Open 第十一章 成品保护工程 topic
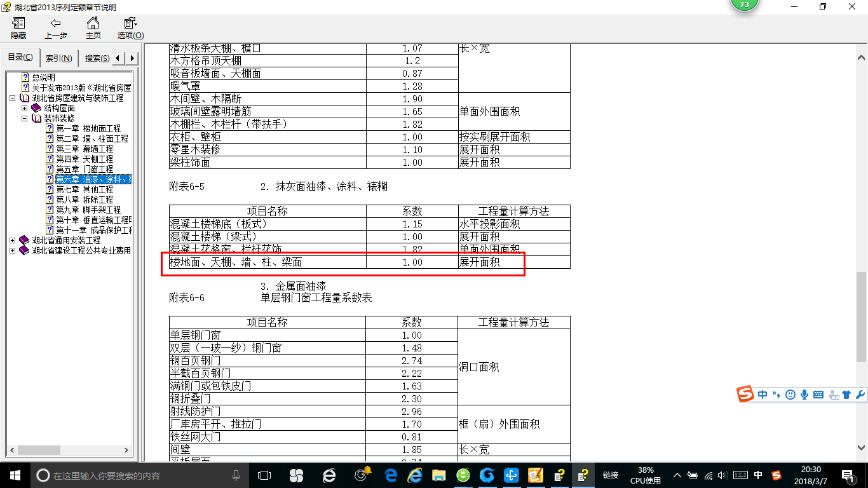 pyautogui.click(x=93, y=230)
